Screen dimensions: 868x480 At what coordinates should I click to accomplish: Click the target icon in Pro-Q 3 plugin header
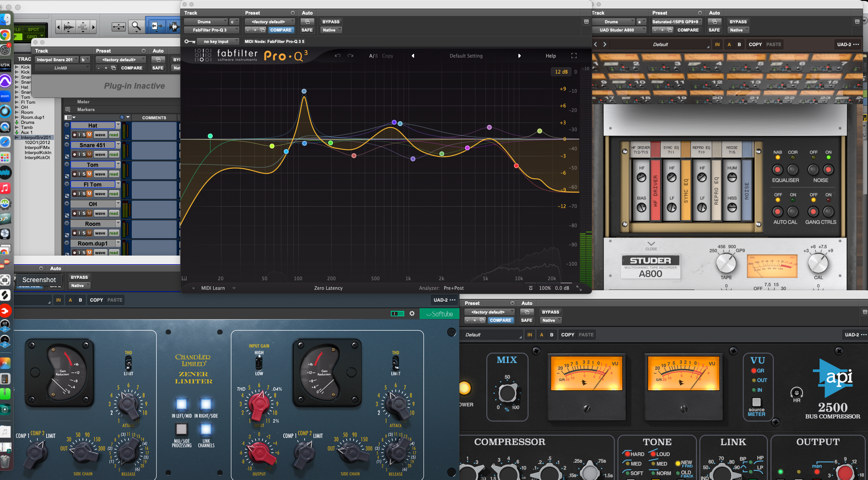(586, 21)
